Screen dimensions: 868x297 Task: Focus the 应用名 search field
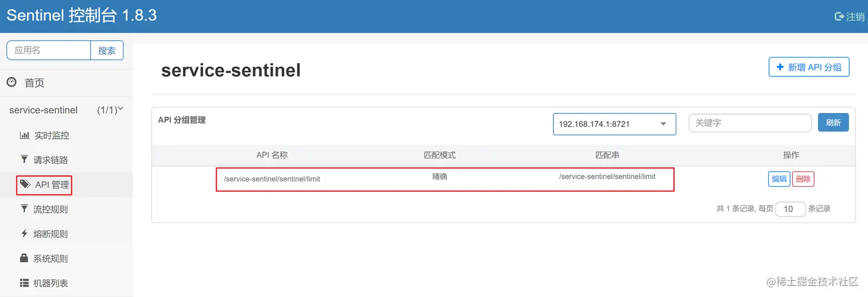pos(49,50)
